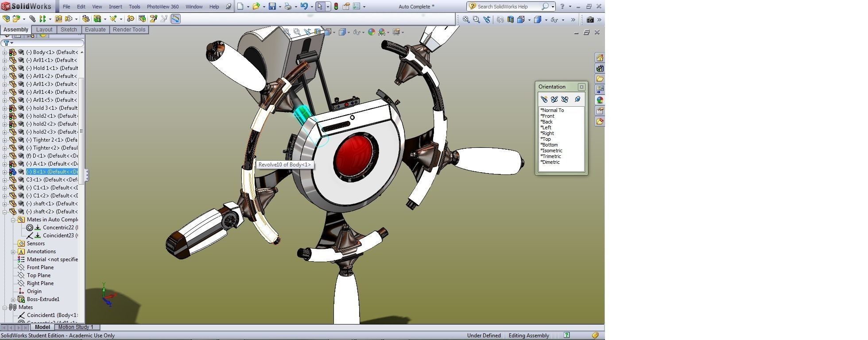Expand the Body<1> component in tree
The height and width of the screenshot is (340, 868).
5,52
